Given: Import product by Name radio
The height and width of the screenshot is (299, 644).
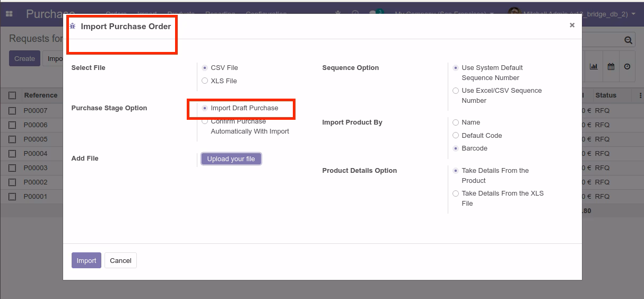Looking at the screenshot, I should tap(456, 122).
